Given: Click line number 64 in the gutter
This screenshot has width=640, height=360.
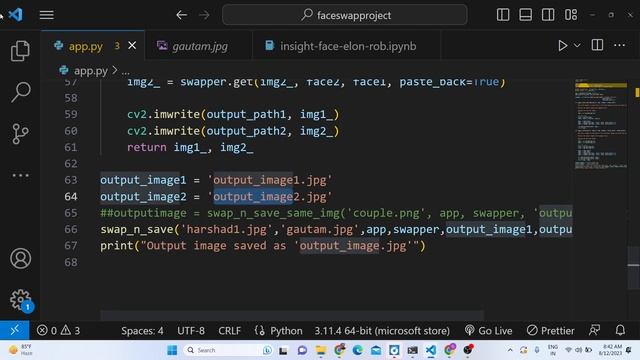Looking at the screenshot, I should tap(71, 197).
